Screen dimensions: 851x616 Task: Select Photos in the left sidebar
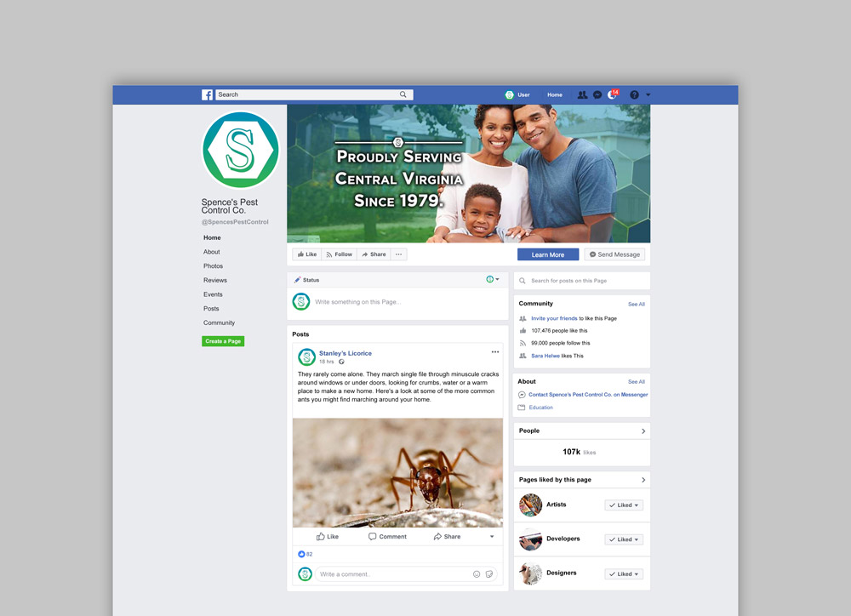pos(213,266)
